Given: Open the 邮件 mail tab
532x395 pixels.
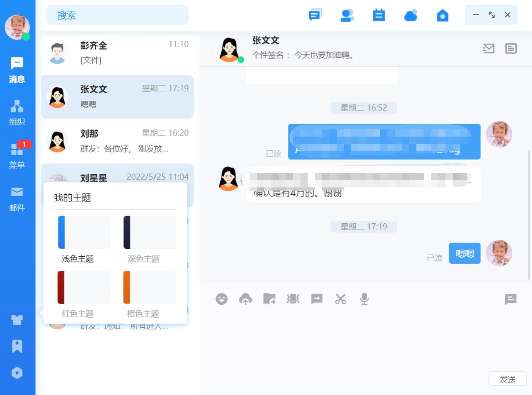Looking at the screenshot, I should [17, 199].
